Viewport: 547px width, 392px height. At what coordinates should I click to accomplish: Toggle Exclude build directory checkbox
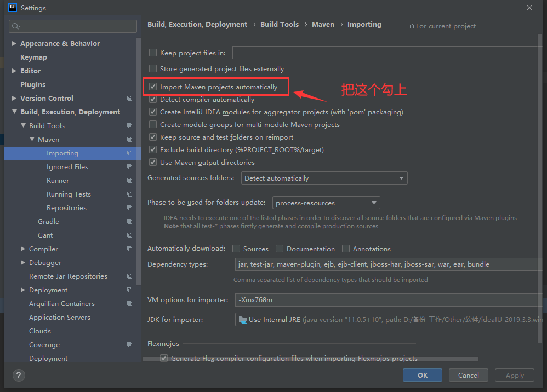click(x=153, y=149)
